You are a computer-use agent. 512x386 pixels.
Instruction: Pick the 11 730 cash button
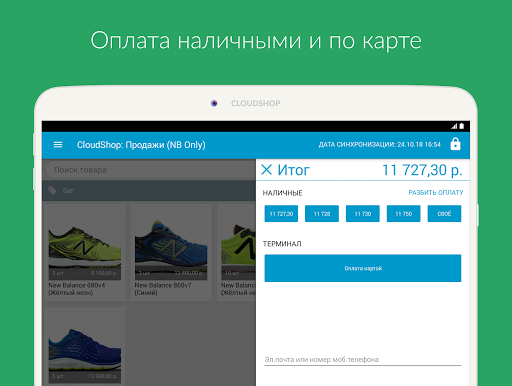363,214
